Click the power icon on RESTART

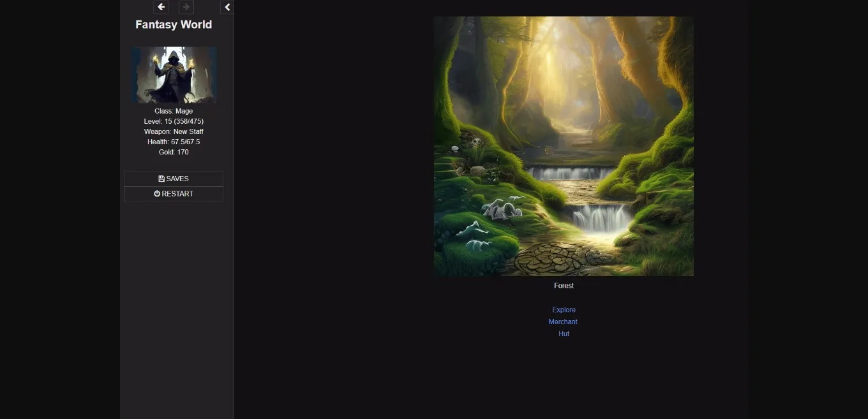click(157, 193)
